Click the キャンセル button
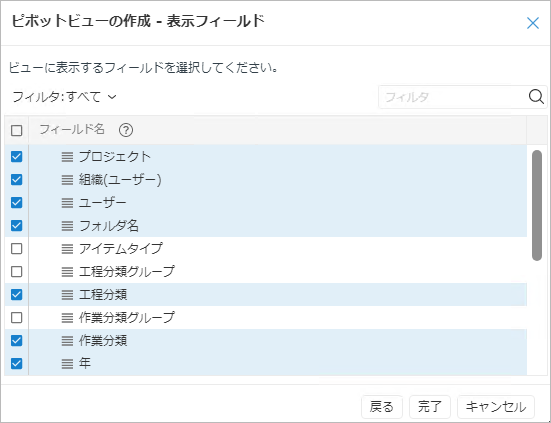Image resolution: width=551 pixels, height=423 pixels. pos(496,407)
